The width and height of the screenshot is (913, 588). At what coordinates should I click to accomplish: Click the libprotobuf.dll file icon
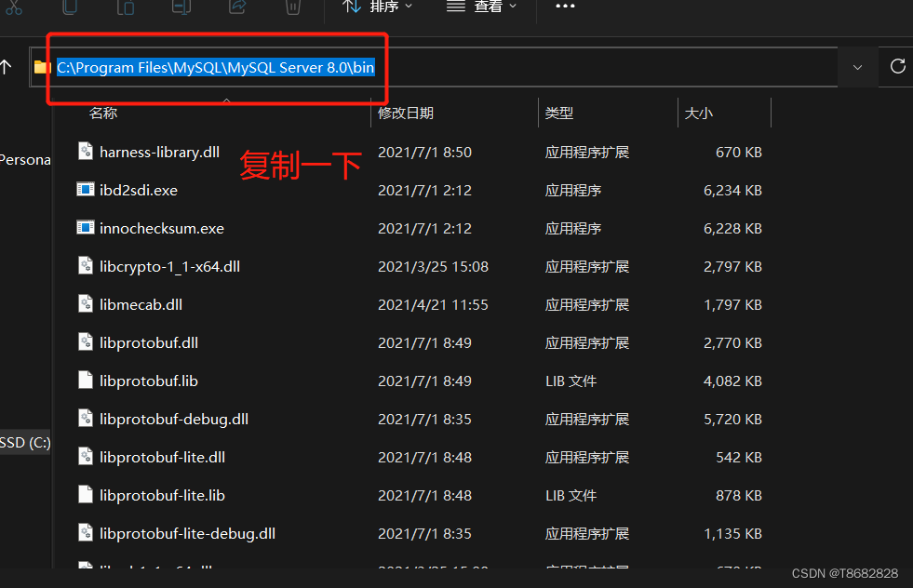coord(86,341)
